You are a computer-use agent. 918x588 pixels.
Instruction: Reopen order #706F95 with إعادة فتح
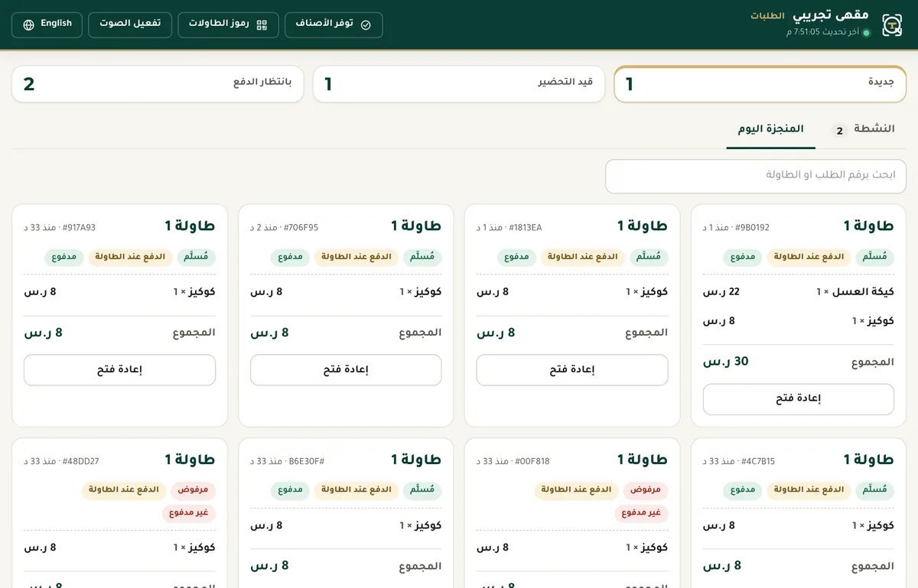[x=346, y=370]
